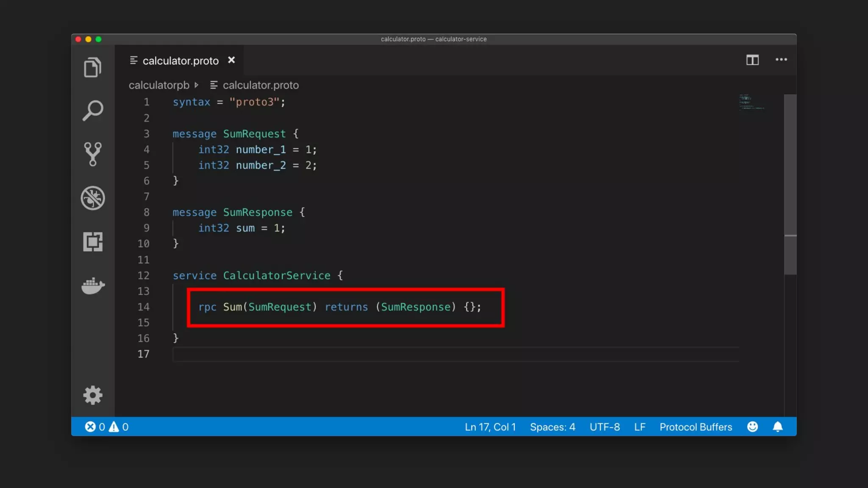Click the notifications bell icon
The image size is (868, 488).
777,427
